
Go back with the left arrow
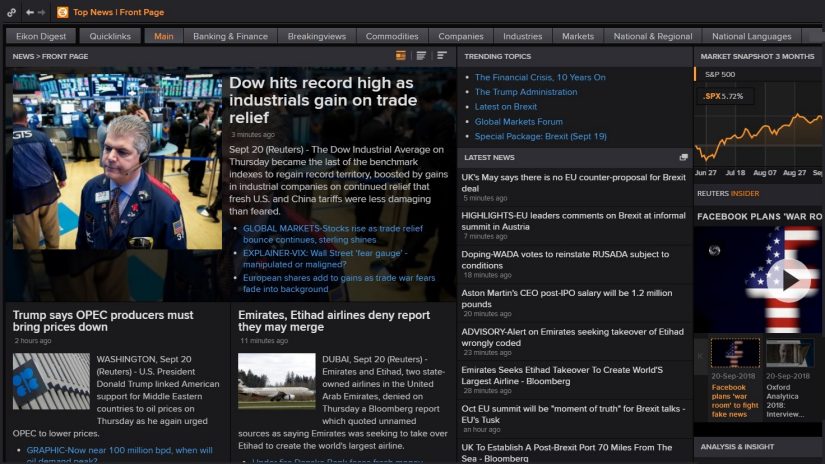pos(30,12)
